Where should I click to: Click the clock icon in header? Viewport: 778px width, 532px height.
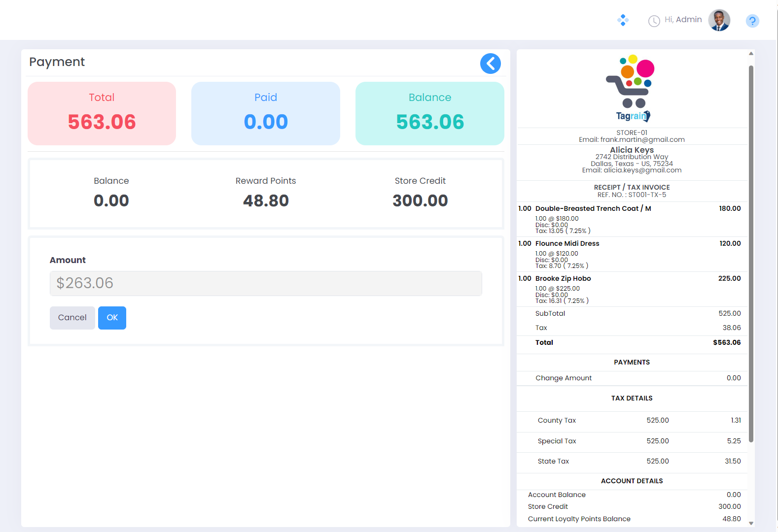tap(654, 21)
